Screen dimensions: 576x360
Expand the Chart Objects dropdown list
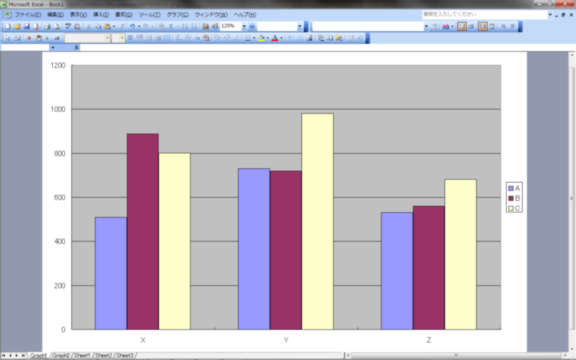point(426,26)
